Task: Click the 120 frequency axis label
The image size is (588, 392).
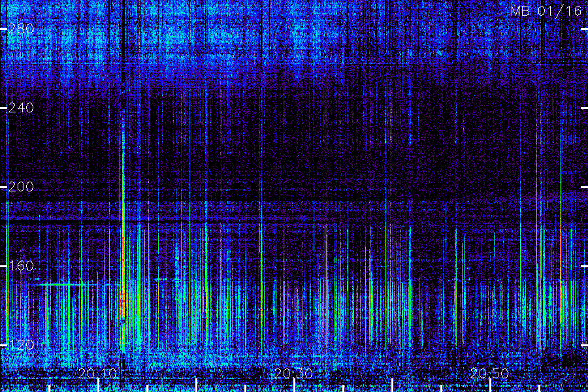Action: pyautogui.click(x=21, y=345)
